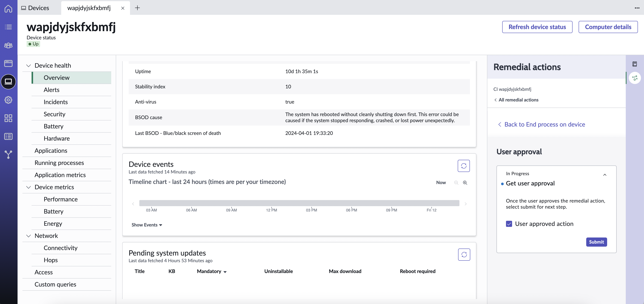
Task: Click the Computer details button
Action: [x=608, y=27]
